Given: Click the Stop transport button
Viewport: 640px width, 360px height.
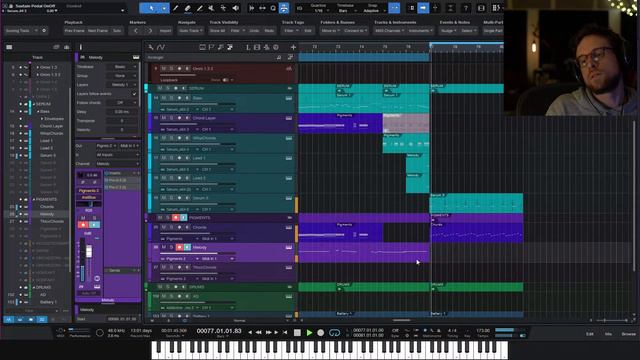Looking at the screenshot, I should coord(297,333).
